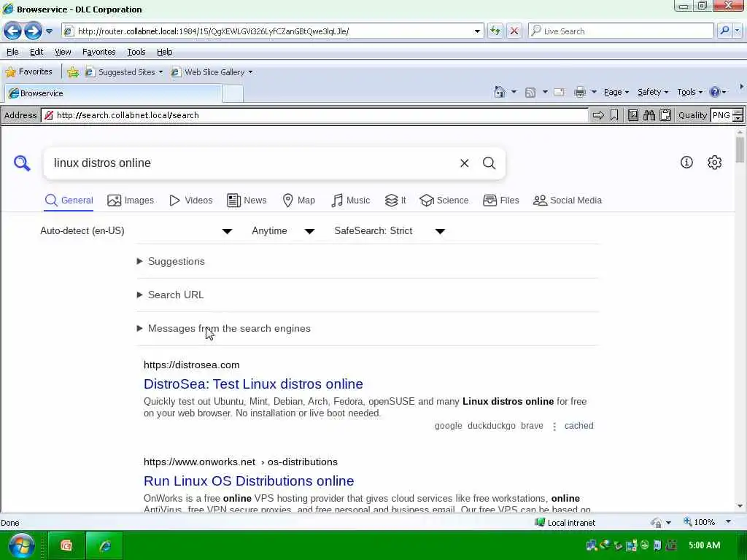Open the Anytime time range dropdown

pos(283,231)
